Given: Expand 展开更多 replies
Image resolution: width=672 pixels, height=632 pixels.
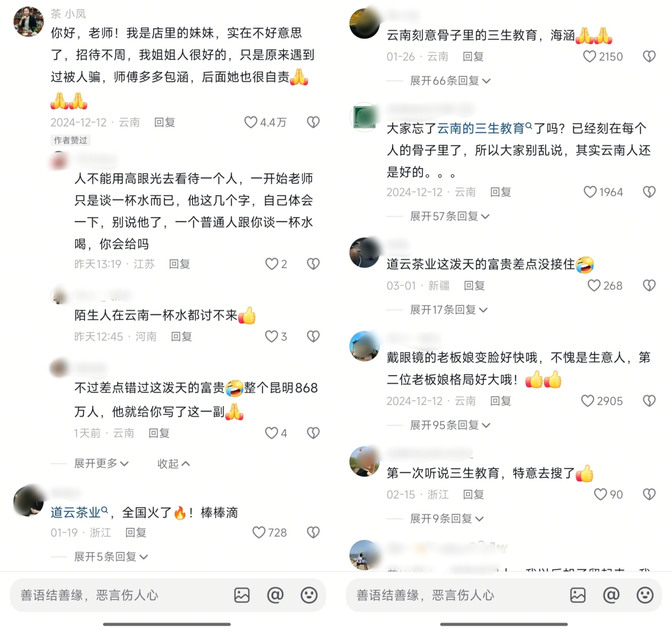Looking at the screenshot, I should pos(101,463).
